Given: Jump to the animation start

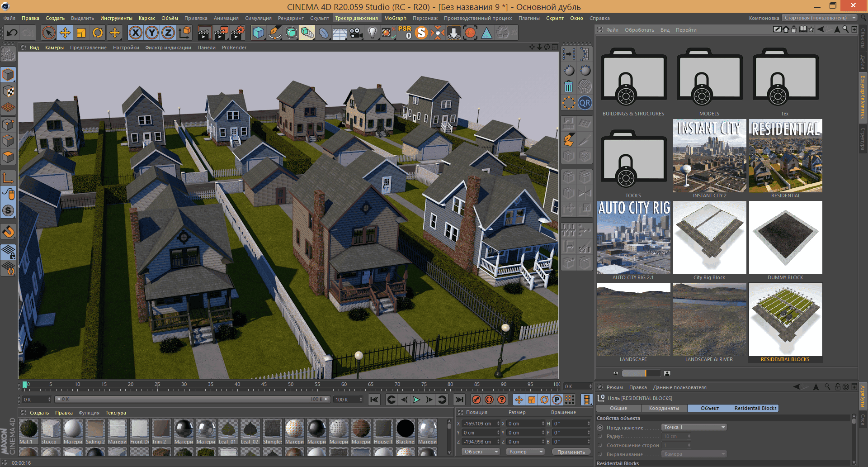Looking at the screenshot, I should click(x=374, y=400).
